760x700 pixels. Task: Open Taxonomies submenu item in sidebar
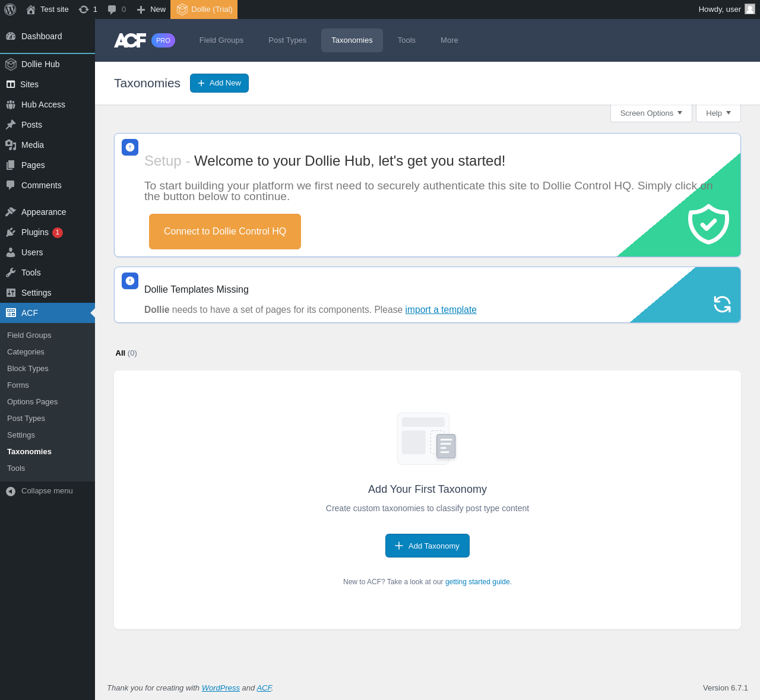point(47,452)
